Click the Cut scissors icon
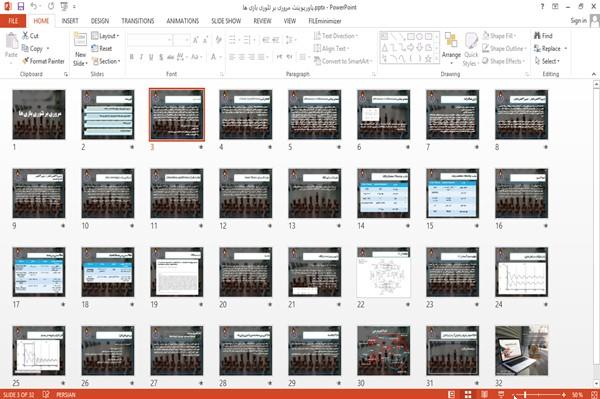This screenshot has height=399, width=600. coord(26,36)
